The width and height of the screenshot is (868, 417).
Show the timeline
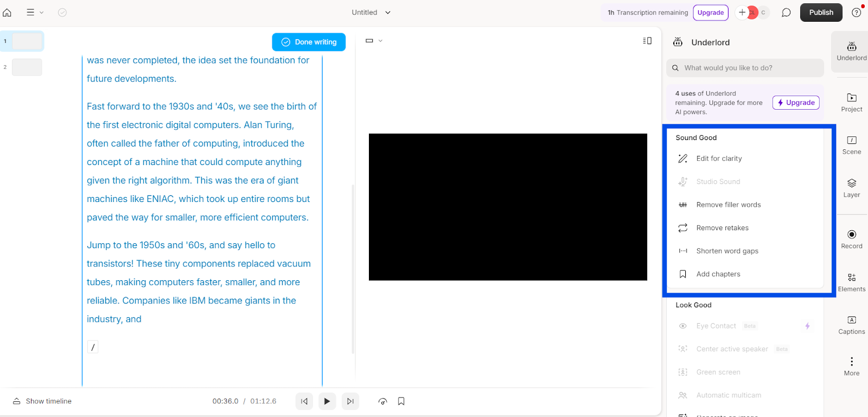42,401
